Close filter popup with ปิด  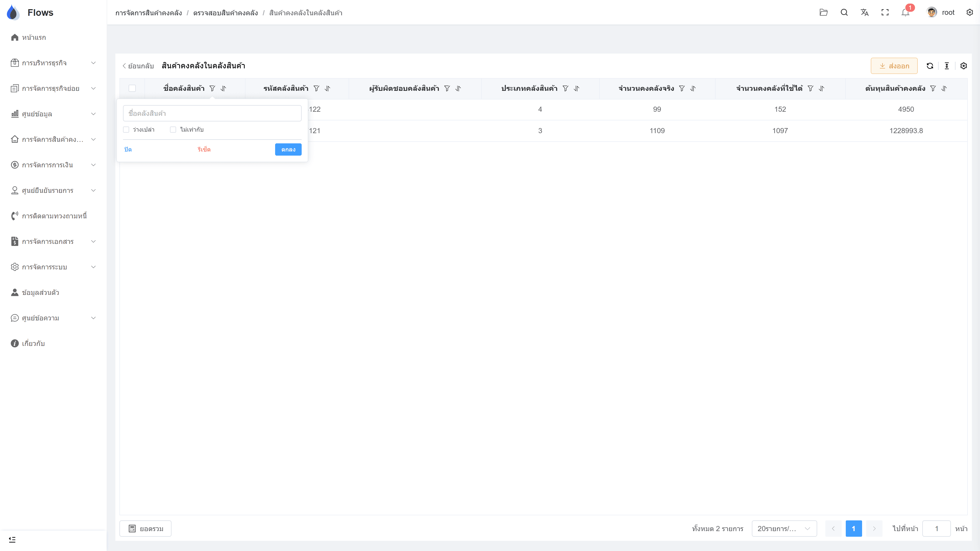tap(128, 149)
